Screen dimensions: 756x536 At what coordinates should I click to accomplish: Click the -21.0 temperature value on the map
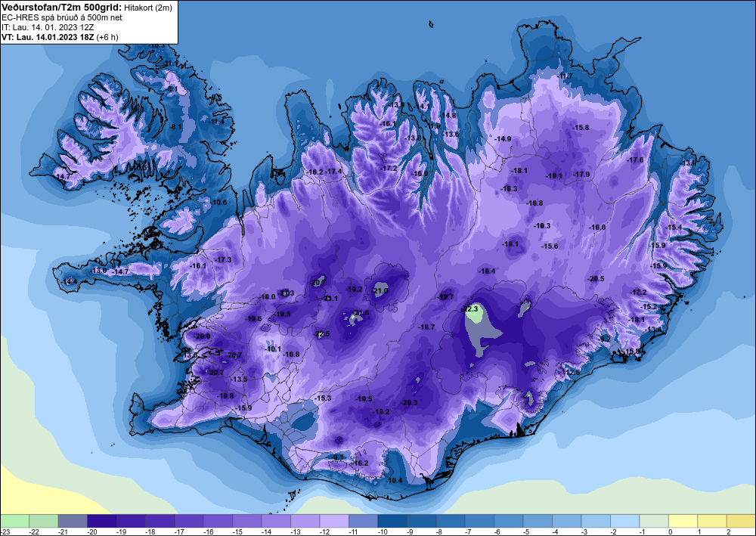380,290
